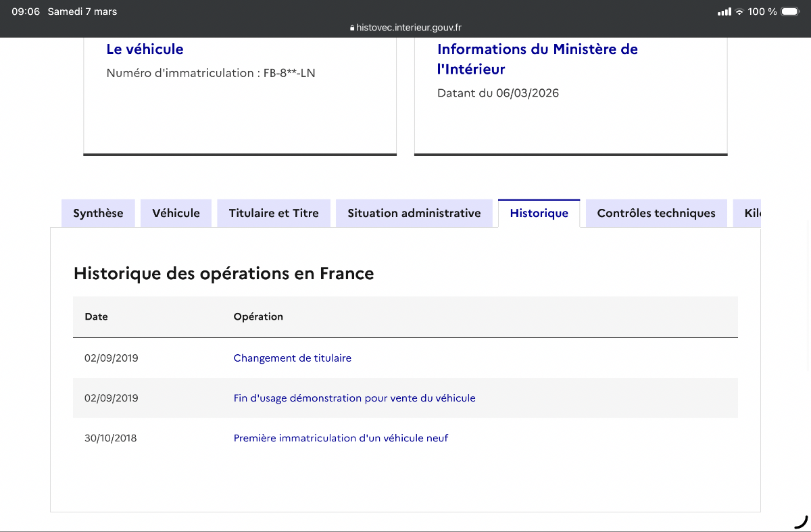The width and height of the screenshot is (811, 532).
Task: Tap the Le véhicule card heading
Action: (x=145, y=49)
